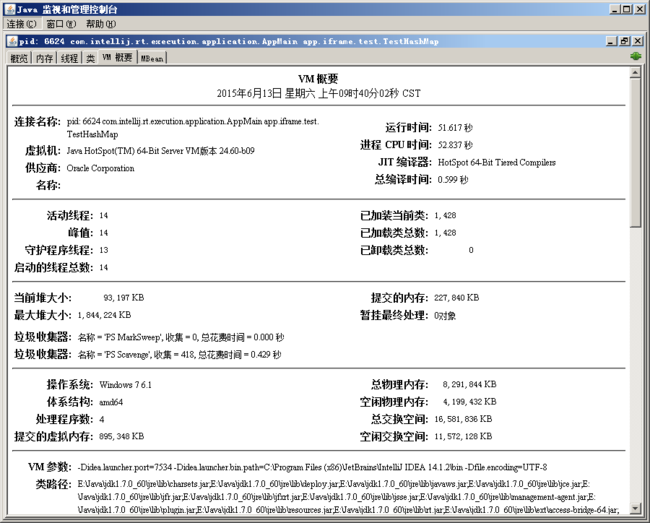Viewport: 650px width, 523px height.
Task: Click the 总交换空间 value 16,581,836 KB
Action: (x=463, y=419)
